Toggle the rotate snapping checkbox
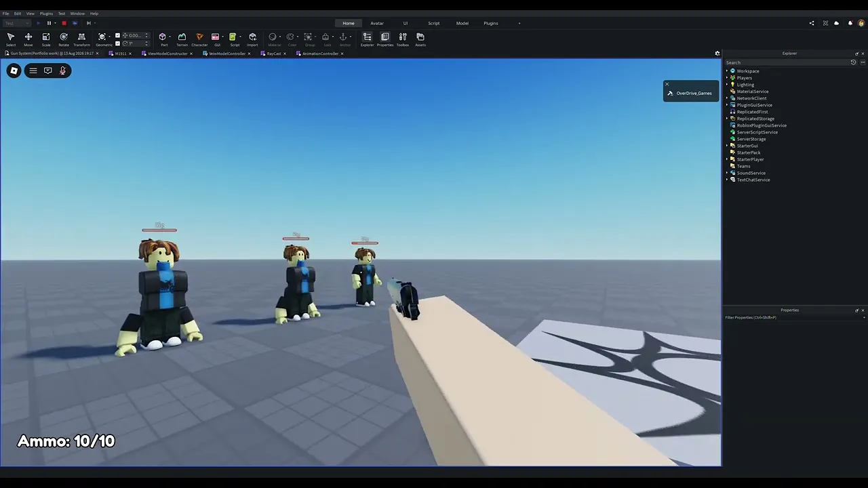This screenshot has width=868, height=488. click(x=117, y=43)
